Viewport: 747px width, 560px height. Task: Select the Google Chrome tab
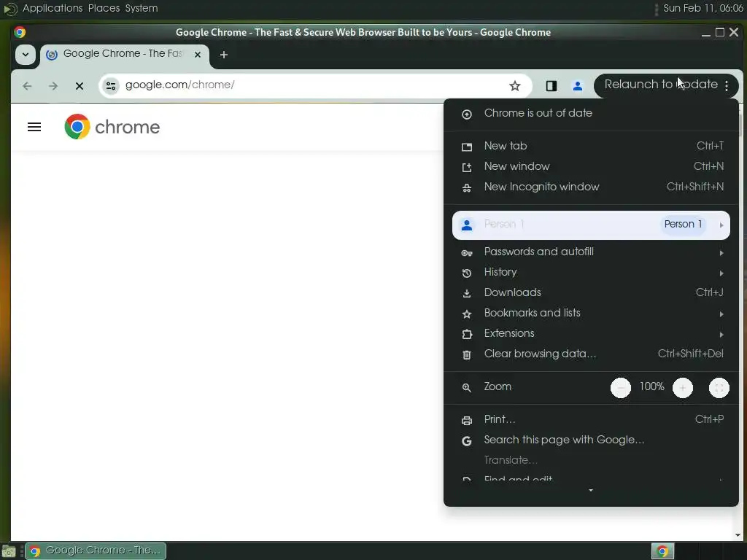coord(124,55)
